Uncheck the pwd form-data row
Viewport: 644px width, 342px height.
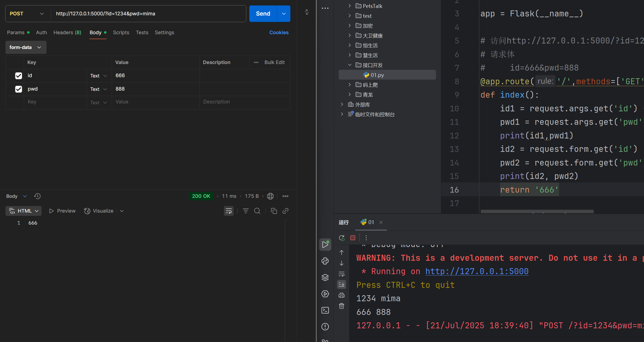[18, 89]
